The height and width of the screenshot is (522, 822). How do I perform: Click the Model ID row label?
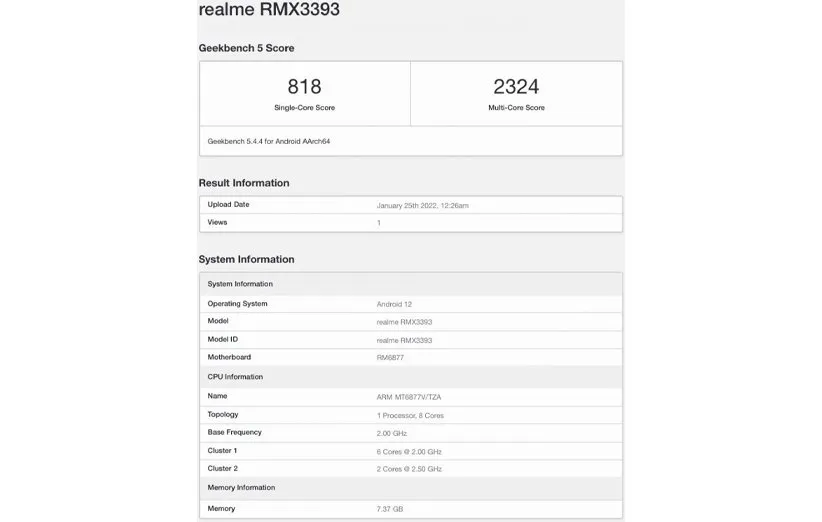[x=223, y=339]
